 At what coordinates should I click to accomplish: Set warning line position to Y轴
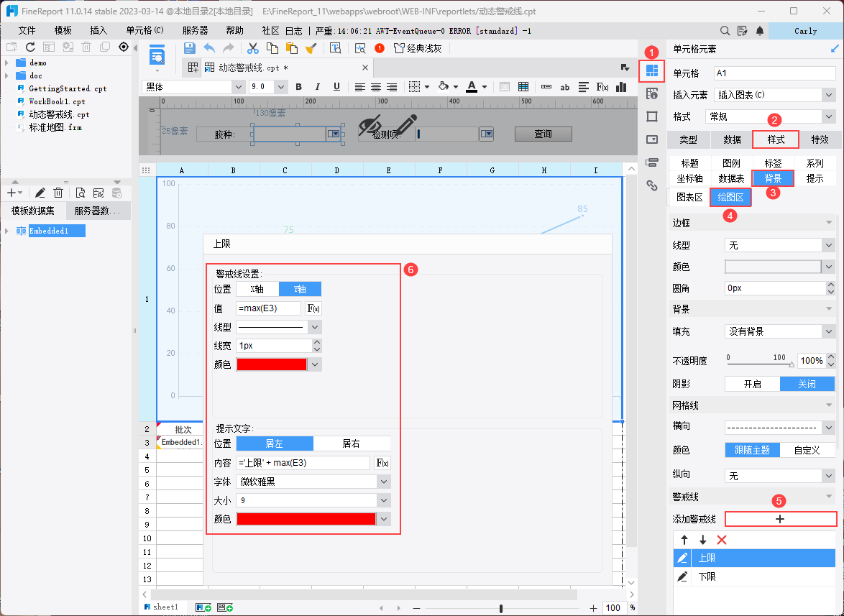click(x=300, y=289)
